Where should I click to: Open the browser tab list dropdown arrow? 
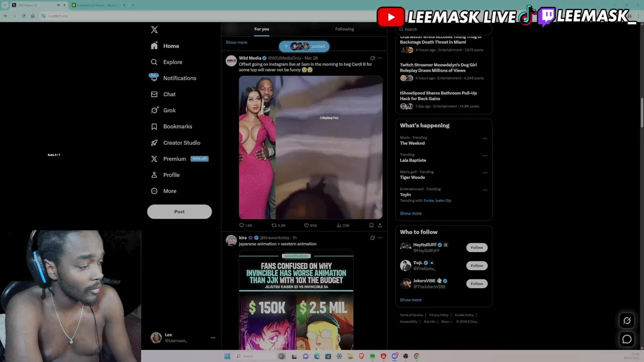click(x=6, y=5)
